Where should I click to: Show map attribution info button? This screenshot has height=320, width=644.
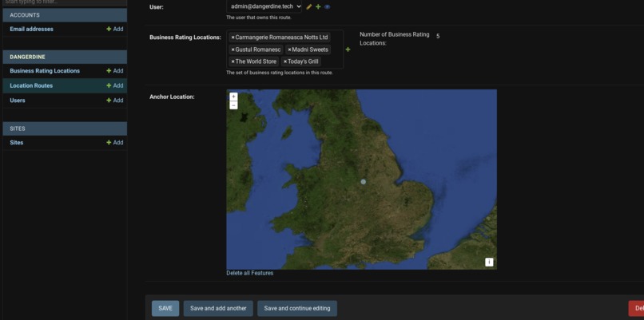point(489,262)
